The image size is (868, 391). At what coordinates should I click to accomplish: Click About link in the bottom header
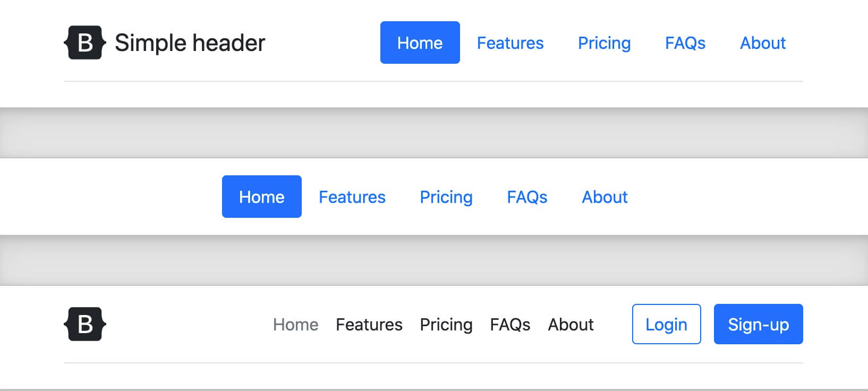point(570,324)
